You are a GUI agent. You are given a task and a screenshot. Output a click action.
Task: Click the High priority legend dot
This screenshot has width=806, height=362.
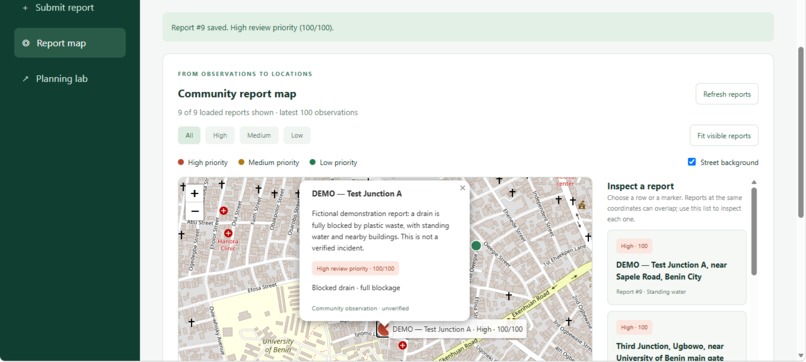(181, 162)
